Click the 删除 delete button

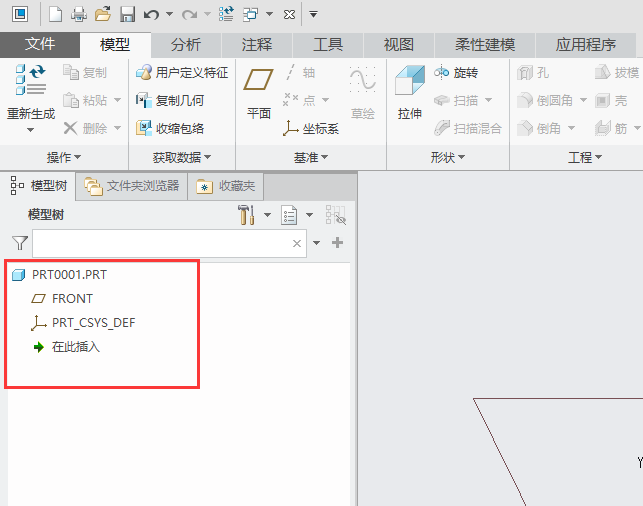[85, 128]
